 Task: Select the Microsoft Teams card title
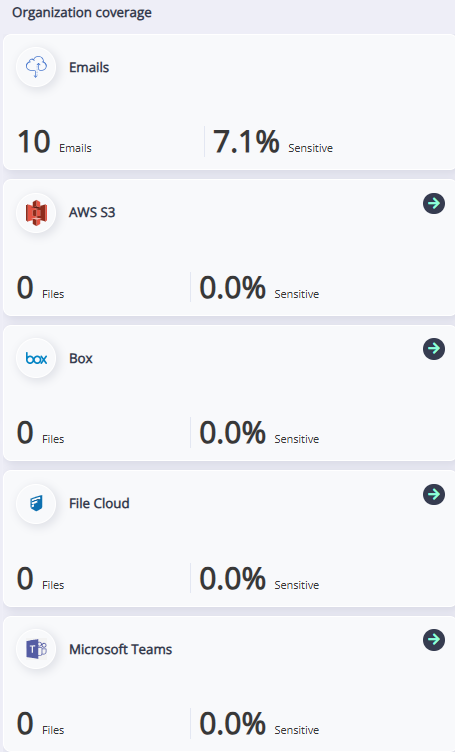(120, 649)
